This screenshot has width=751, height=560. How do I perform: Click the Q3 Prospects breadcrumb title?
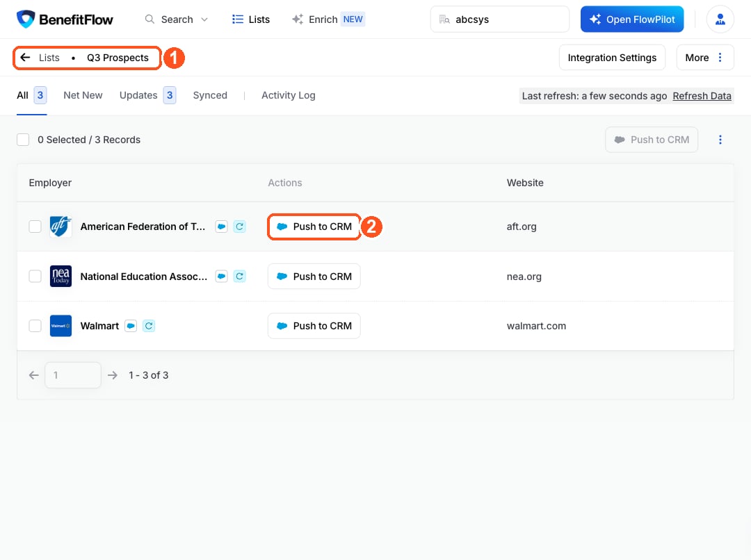click(118, 58)
